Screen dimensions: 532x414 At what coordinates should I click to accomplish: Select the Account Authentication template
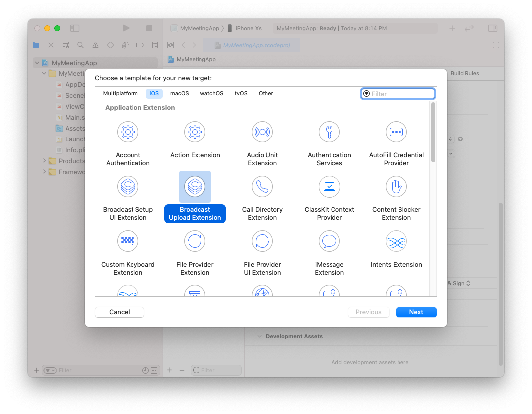[x=128, y=144]
